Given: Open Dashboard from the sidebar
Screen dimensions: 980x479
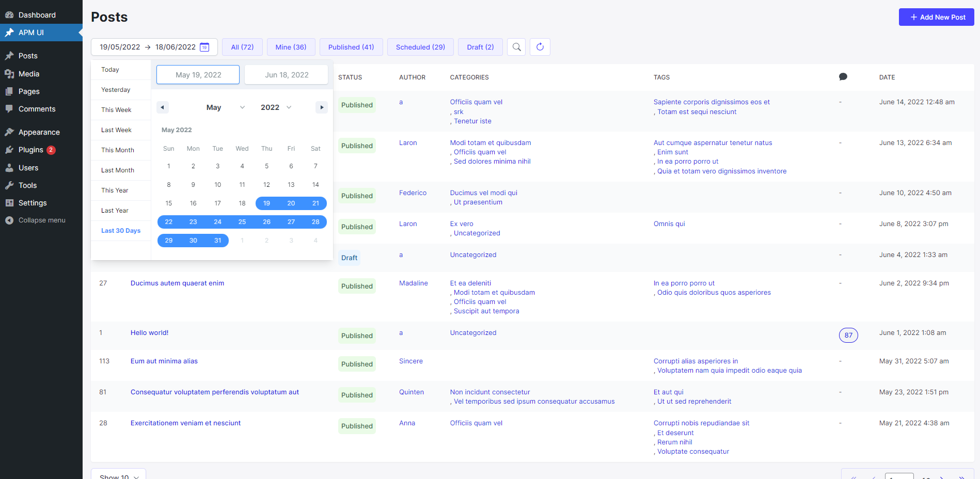Looking at the screenshot, I should click(x=37, y=15).
